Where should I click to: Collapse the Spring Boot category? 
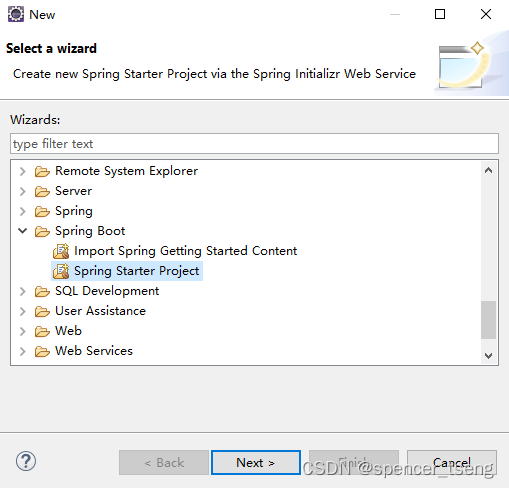(x=22, y=231)
